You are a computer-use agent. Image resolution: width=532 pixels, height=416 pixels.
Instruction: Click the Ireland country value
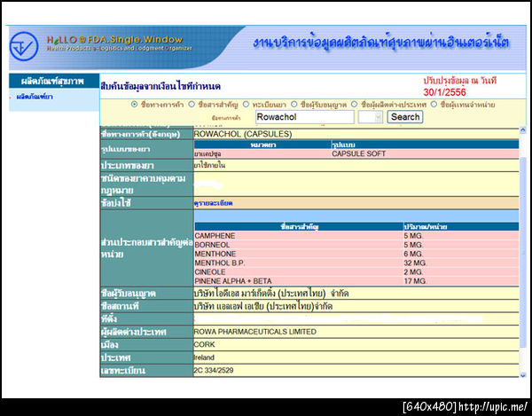click(204, 357)
